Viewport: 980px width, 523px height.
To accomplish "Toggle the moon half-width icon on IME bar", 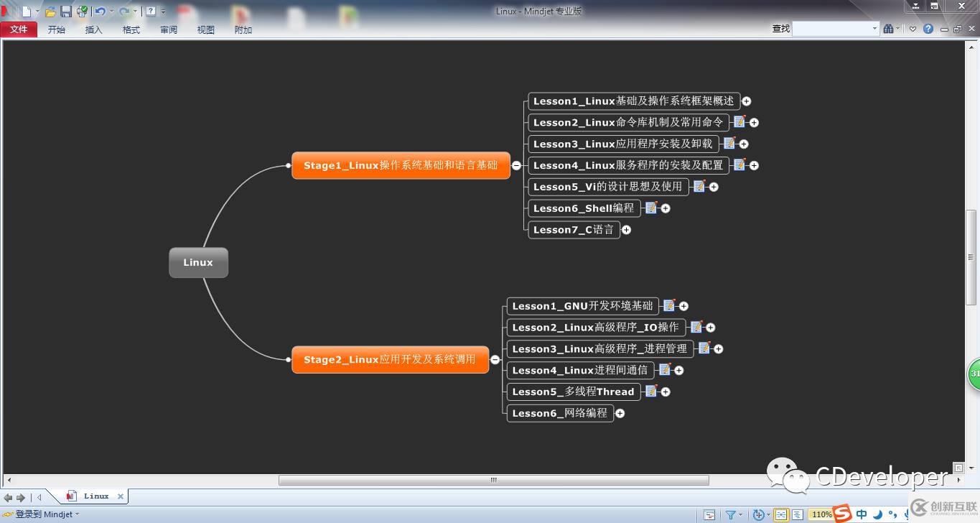I will click(x=877, y=514).
